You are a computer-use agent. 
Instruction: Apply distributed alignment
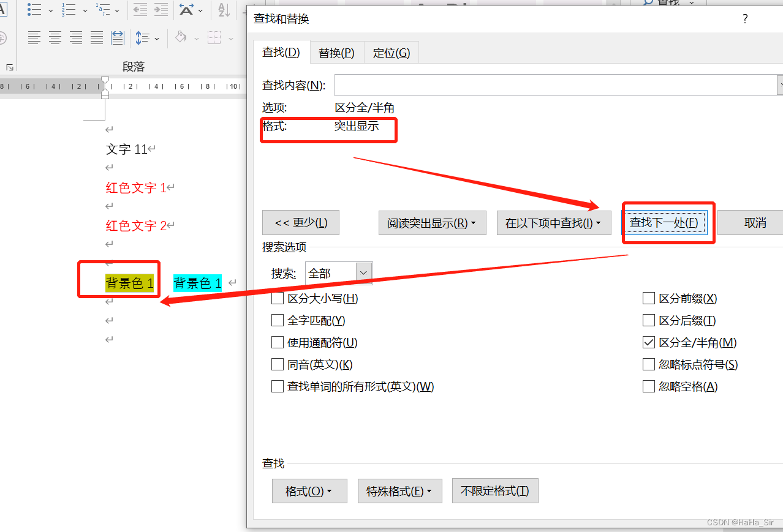click(118, 38)
